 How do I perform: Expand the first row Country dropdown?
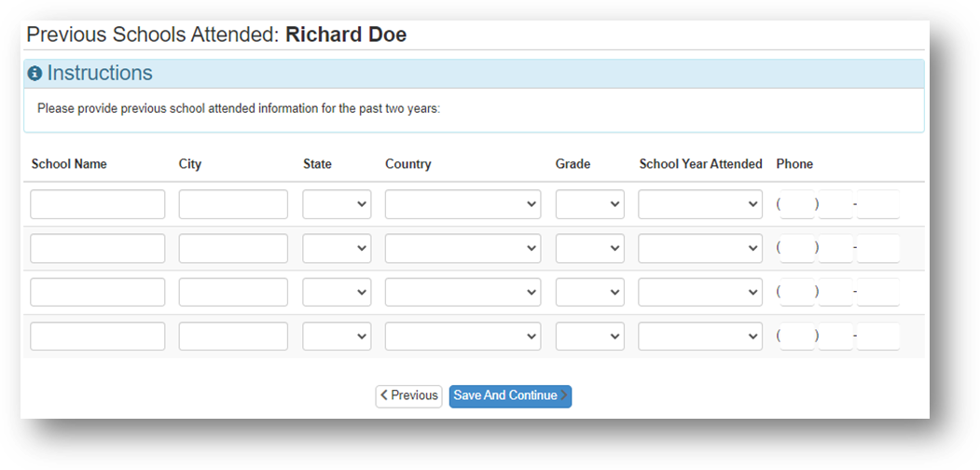point(463,204)
